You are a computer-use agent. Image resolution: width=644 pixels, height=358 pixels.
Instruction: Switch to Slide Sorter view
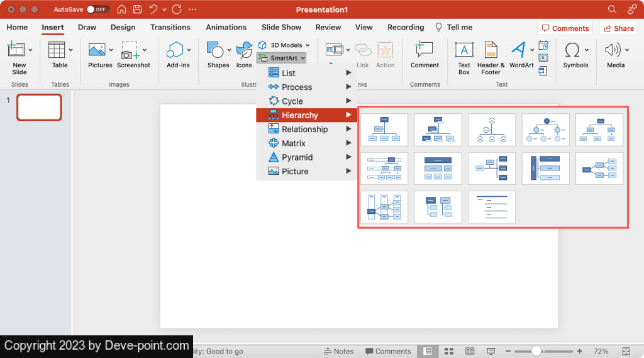pos(448,351)
